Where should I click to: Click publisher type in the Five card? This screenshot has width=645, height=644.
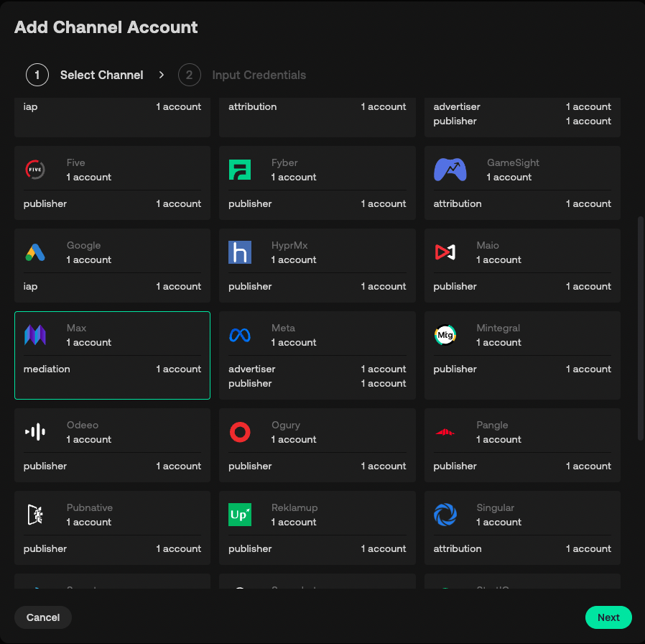tap(45, 203)
